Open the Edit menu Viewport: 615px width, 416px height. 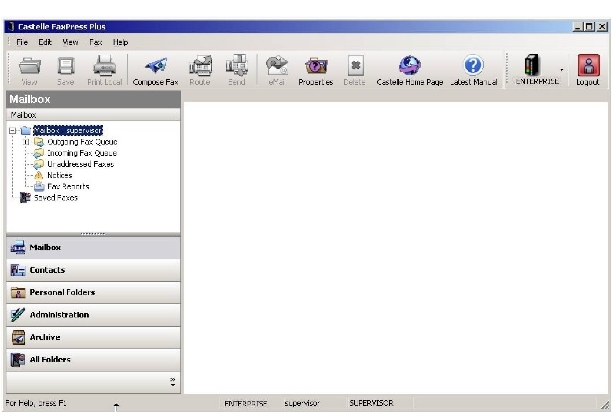point(45,42)
